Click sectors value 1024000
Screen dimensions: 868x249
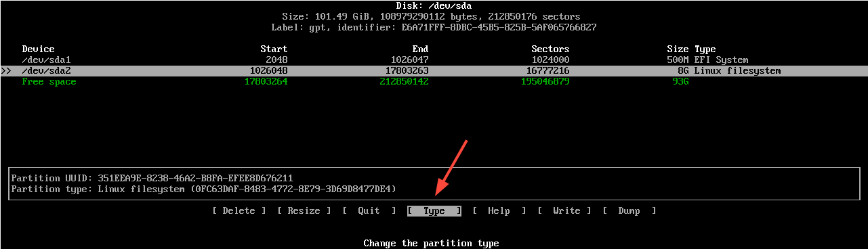550,60
